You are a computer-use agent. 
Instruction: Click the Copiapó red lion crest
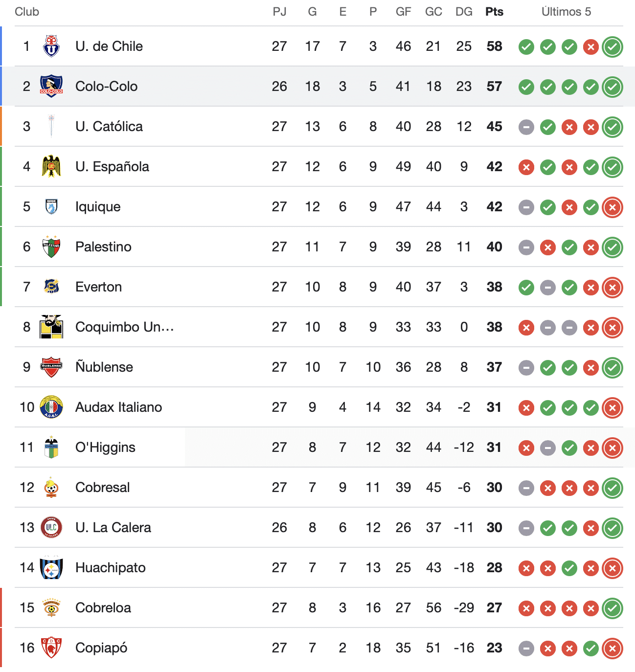[51, 648]
